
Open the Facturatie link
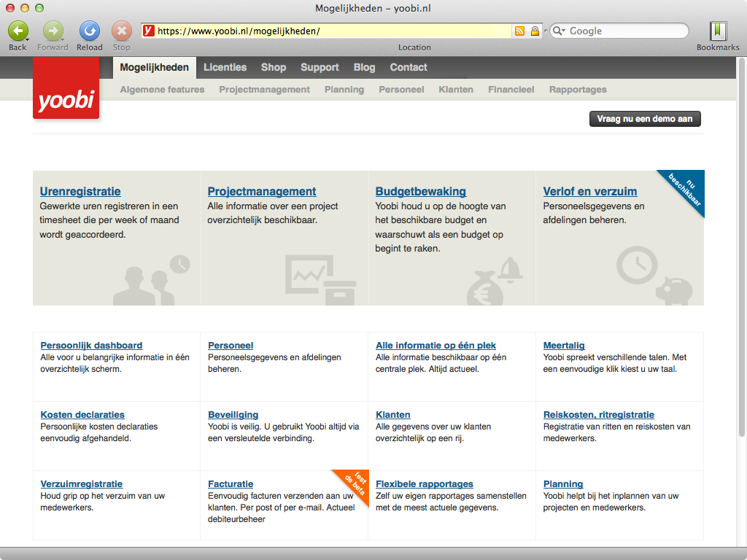pyautogui.click(x=231, y=484)
